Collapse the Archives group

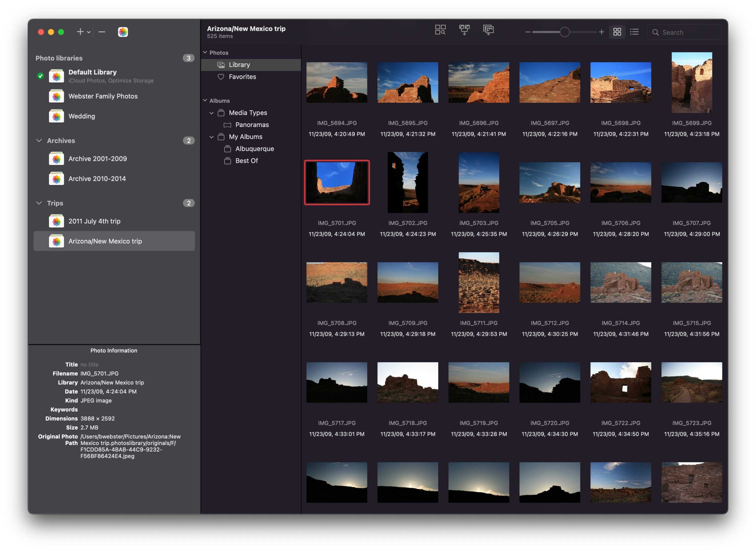[x=39, y=141]
